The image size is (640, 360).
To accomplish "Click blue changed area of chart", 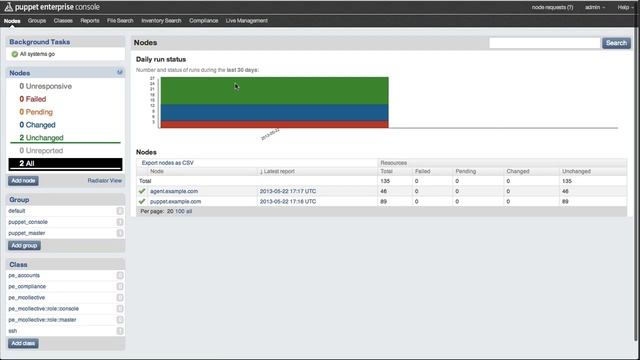I will (274, 112).
